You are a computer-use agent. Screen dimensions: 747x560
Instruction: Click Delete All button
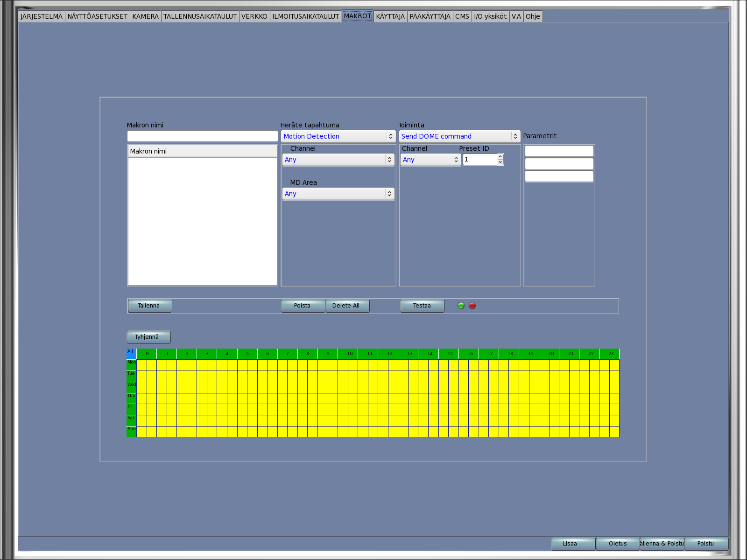(x=347, y=306)
